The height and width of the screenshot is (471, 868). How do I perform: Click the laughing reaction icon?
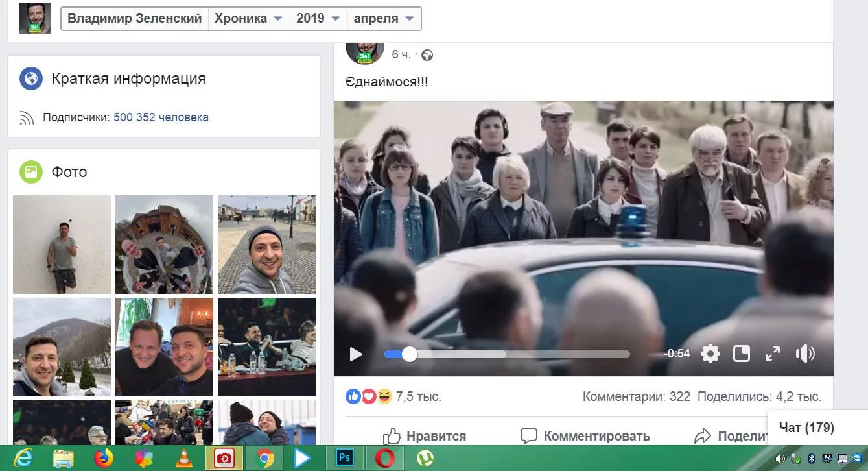point(384,396)
